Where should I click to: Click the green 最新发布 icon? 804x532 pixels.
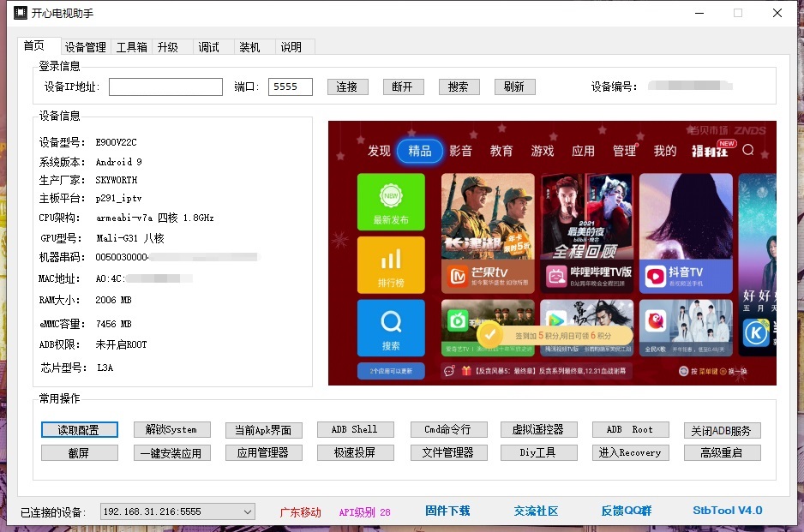click(x=391, y=200)
